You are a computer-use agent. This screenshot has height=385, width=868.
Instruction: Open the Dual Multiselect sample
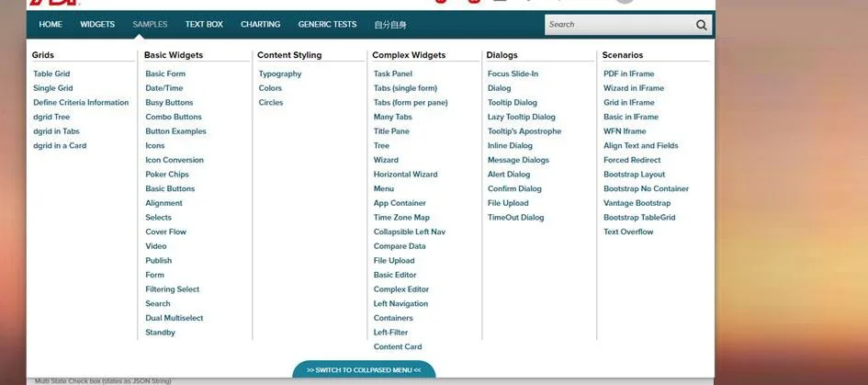pos(175,318)
